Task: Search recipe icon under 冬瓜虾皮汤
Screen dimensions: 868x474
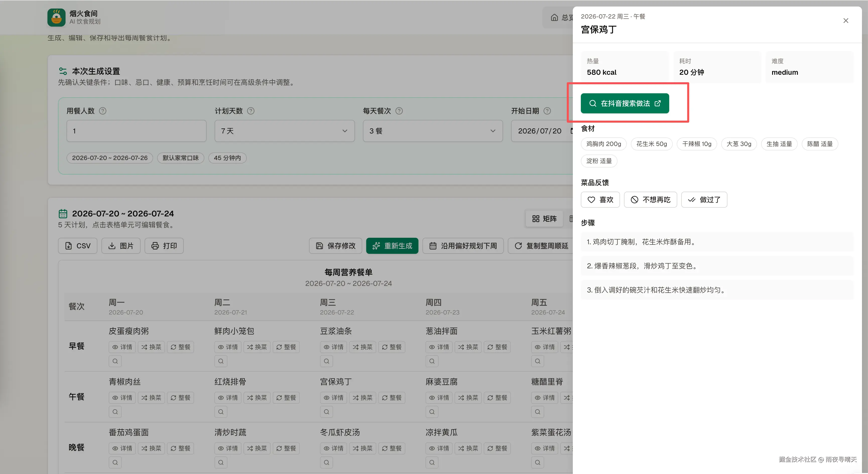Action: (x=327, y=462)
